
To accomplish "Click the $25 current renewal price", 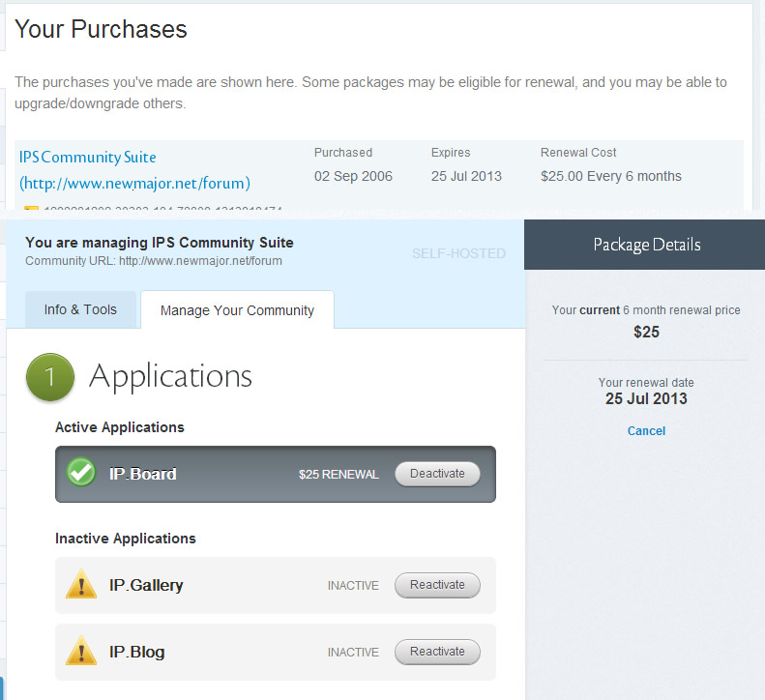I will tap(646, 332).
